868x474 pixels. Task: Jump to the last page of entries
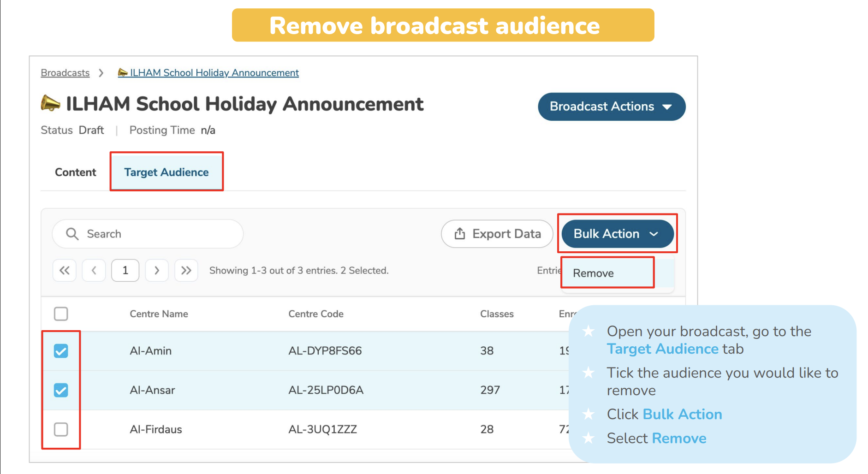click(x=186, y=270)
